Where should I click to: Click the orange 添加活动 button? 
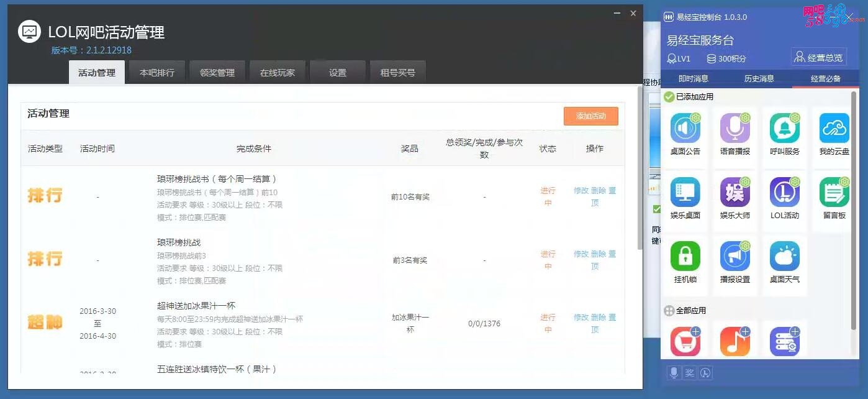tap(591, 116)
